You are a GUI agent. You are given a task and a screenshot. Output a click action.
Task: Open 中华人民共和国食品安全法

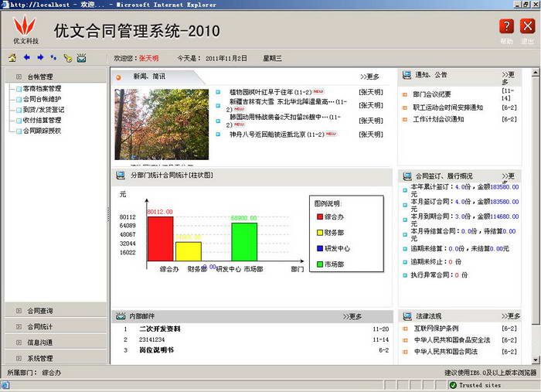tap(452, 340)
